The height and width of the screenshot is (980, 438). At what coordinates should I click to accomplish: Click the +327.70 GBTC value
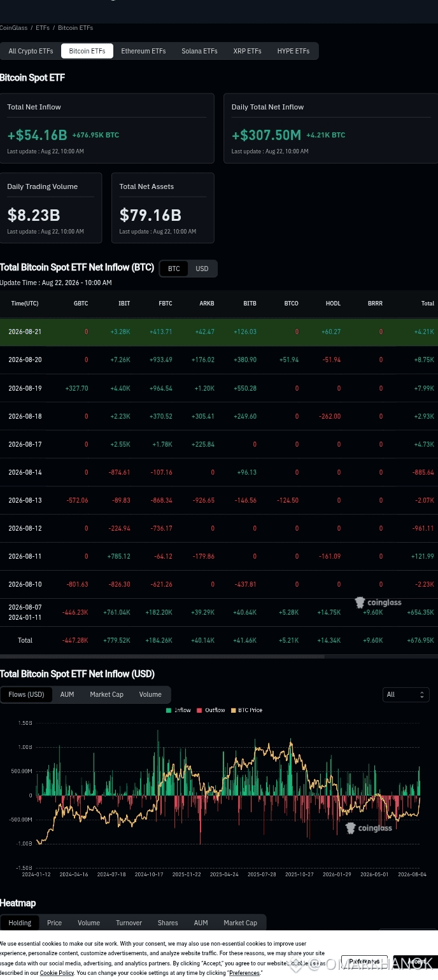76,388
